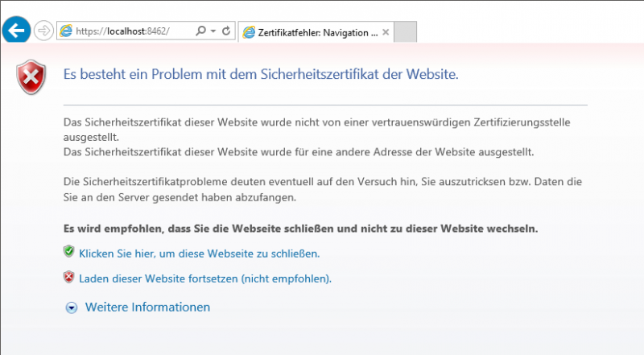Click the large red shield error icon

point(31,76)
